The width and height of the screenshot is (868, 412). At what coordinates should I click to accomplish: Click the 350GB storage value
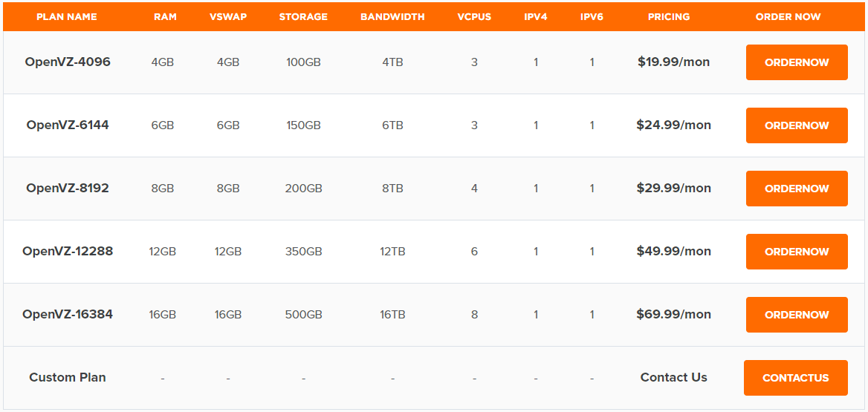[x=303, y=252]
